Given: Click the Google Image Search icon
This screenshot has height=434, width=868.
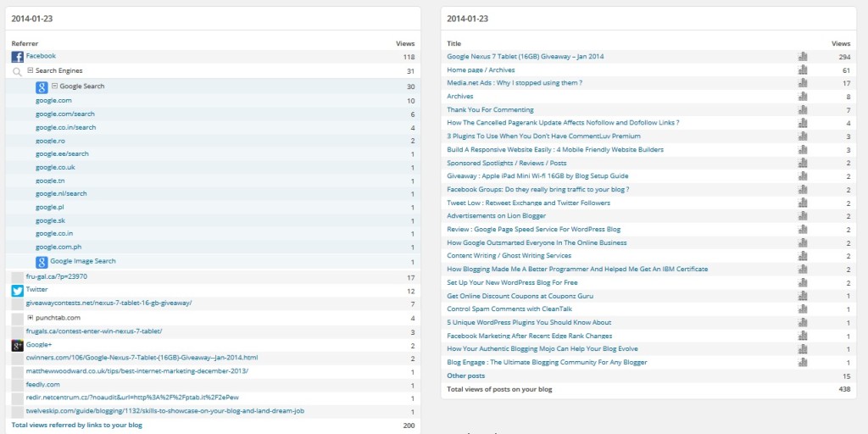Looking at the screenshot, I should point(41,262).
